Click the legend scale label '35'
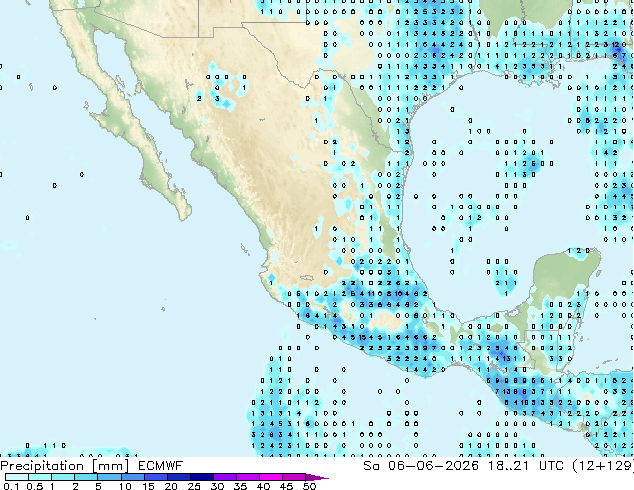 tap(240, 486)
